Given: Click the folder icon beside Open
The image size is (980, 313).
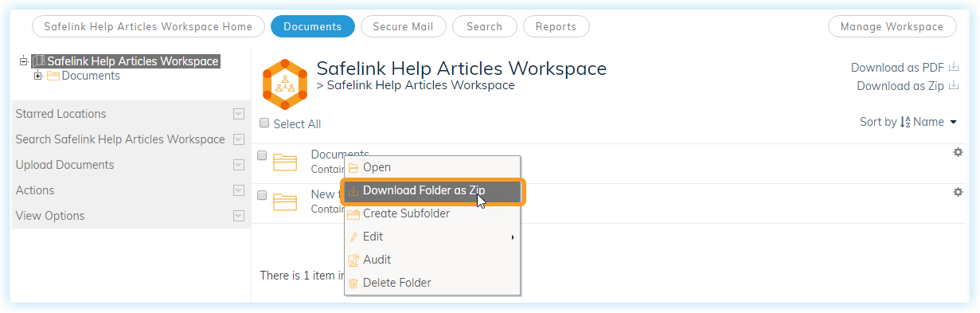Looking at the screenshot, I should (353, 168).
